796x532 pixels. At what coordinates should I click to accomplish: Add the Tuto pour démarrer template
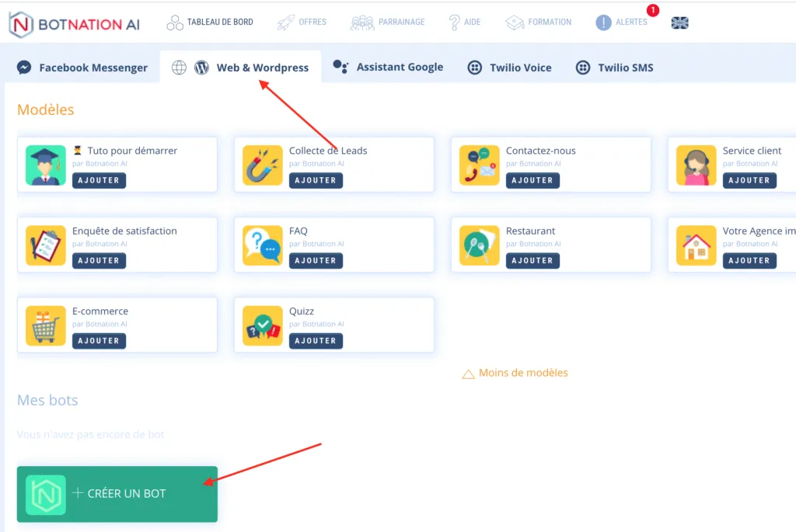99,180
